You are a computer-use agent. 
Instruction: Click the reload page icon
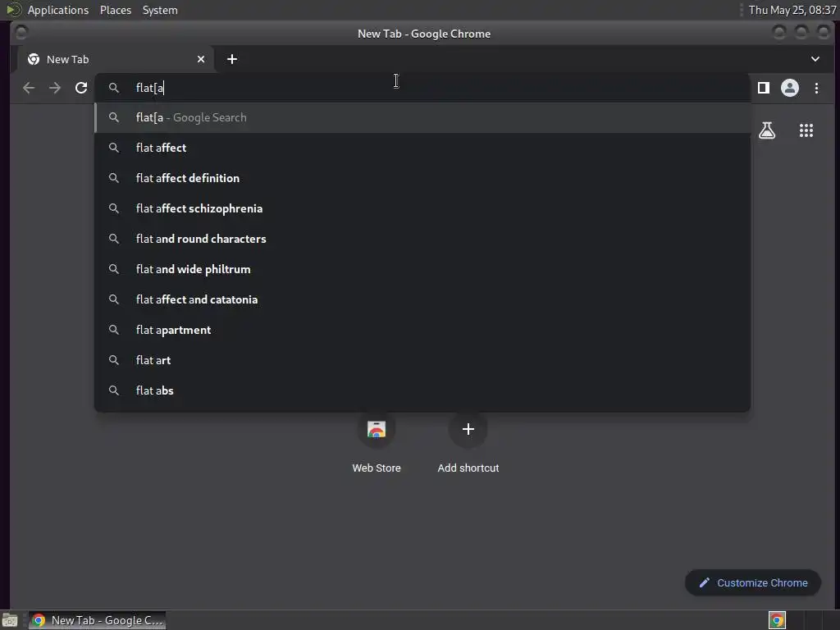(x=81, y=88)
